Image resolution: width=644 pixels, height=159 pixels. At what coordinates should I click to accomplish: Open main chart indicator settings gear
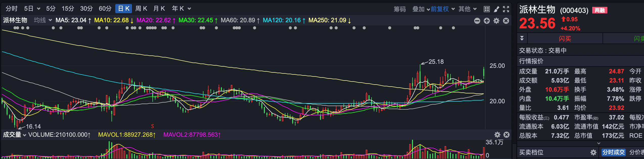(x=496, y=21)
